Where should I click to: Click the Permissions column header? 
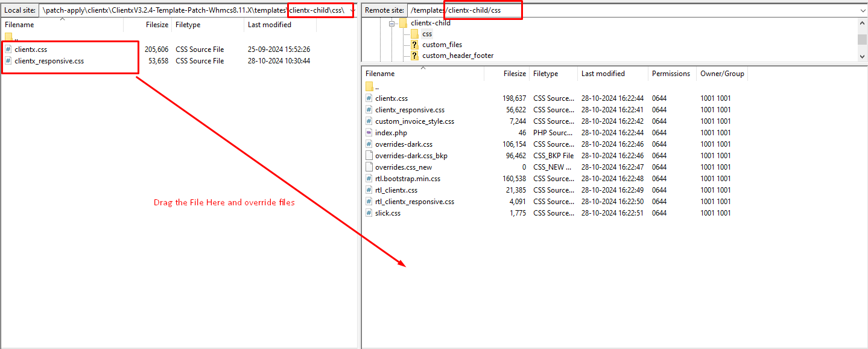[x=670, y=74]
